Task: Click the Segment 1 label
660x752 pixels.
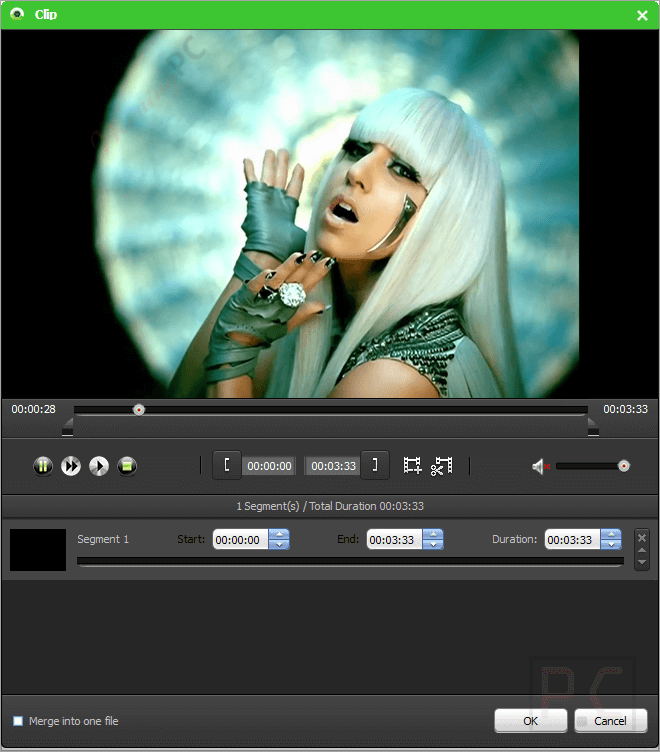Action: pos(103,539)
